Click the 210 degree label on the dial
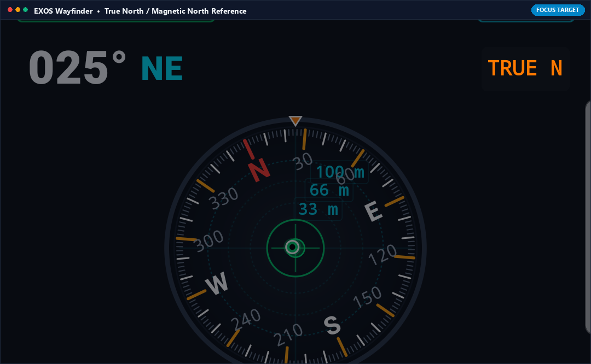This screenshot has width=591, height=364. 288,334
